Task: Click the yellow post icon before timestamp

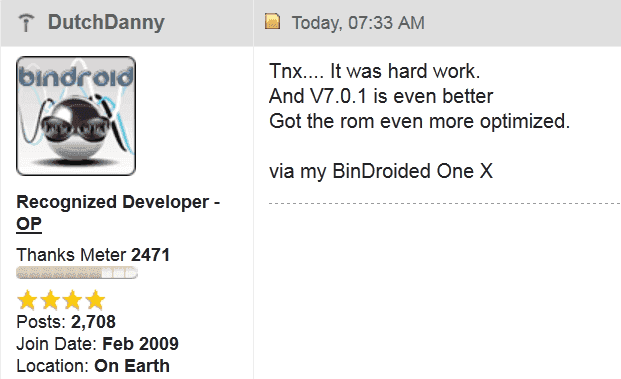Action: (x=272, y=21)
